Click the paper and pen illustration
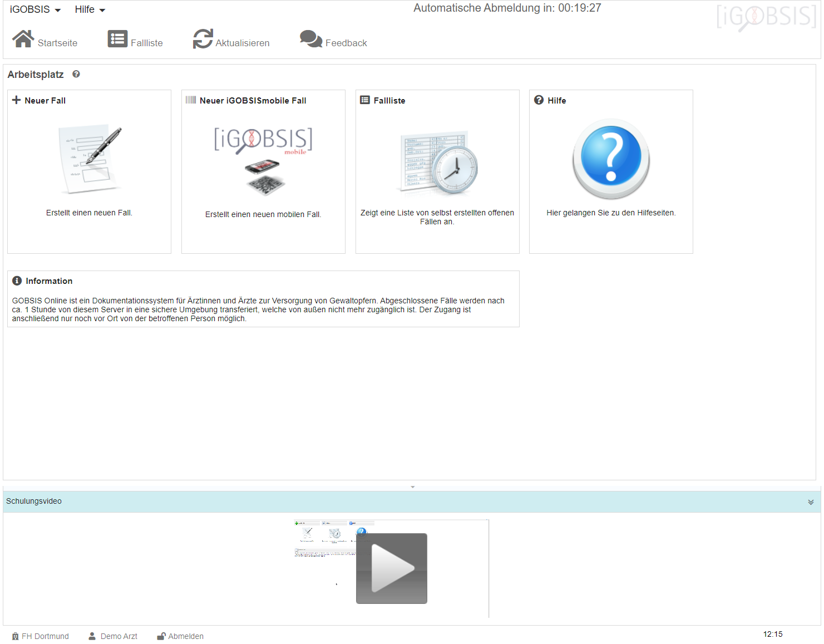The image size is (824, 644). [90, 160]
